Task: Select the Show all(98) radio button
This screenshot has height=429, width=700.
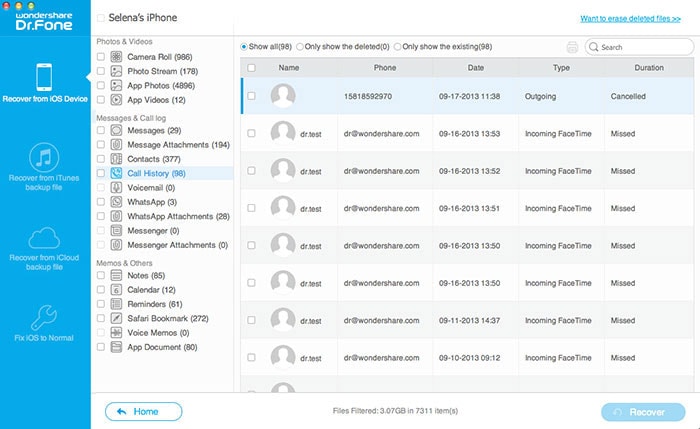Action: click(x=244, y=46)
